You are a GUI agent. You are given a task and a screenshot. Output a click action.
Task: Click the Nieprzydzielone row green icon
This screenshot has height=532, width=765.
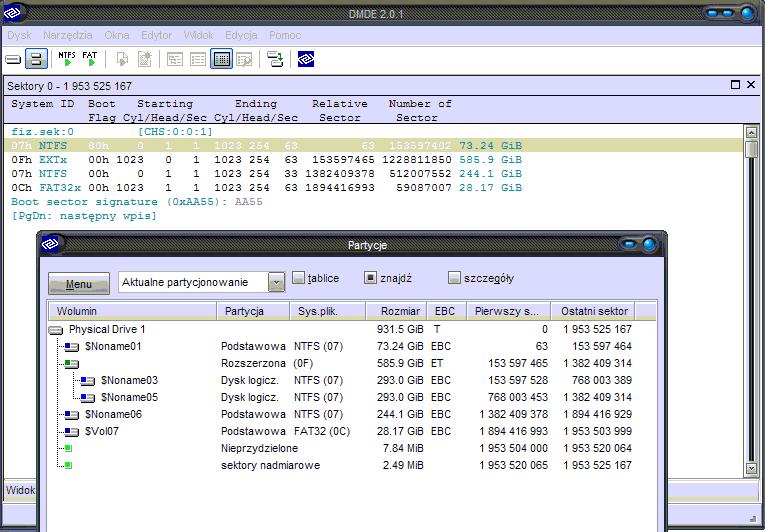pos(68,449)
